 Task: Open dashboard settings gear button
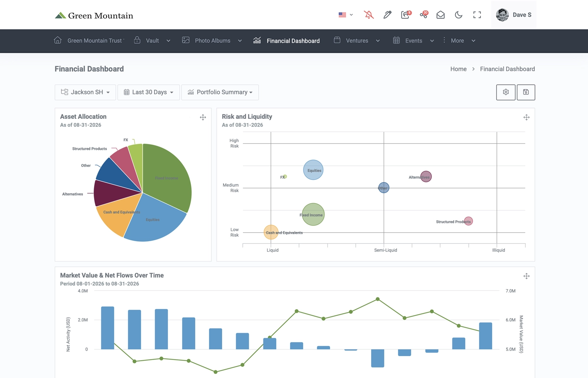tap(506, 92)
